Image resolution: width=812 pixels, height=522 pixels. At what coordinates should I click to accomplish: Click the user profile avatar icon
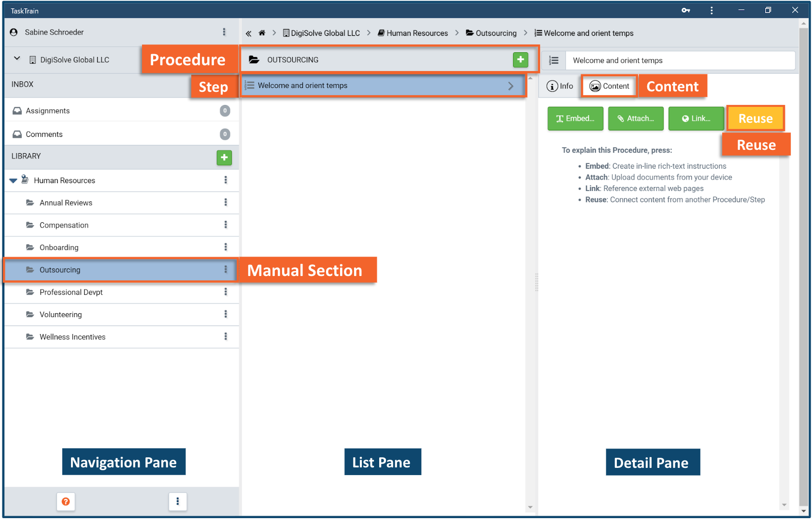14,32
